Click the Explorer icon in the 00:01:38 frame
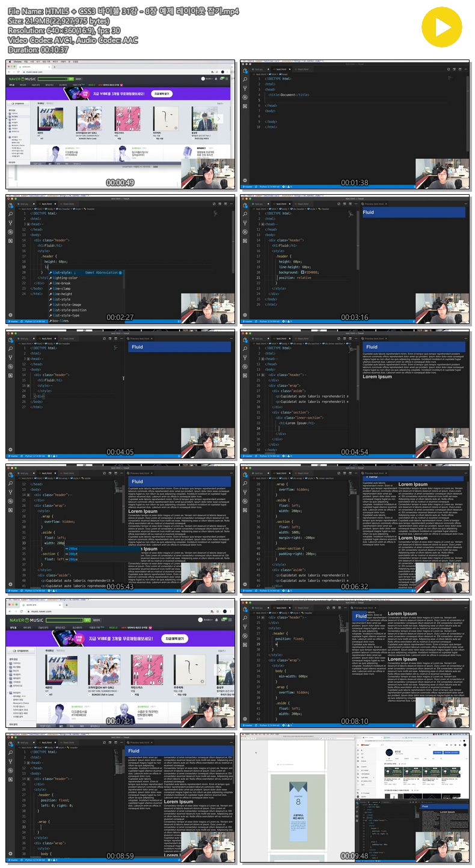Screen dimensions: 475x868 [245, 71]
